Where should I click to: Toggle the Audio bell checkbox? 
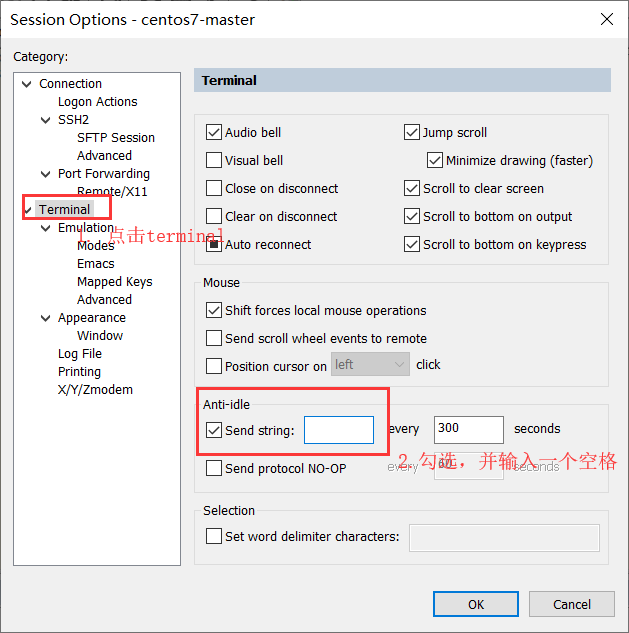214,132
